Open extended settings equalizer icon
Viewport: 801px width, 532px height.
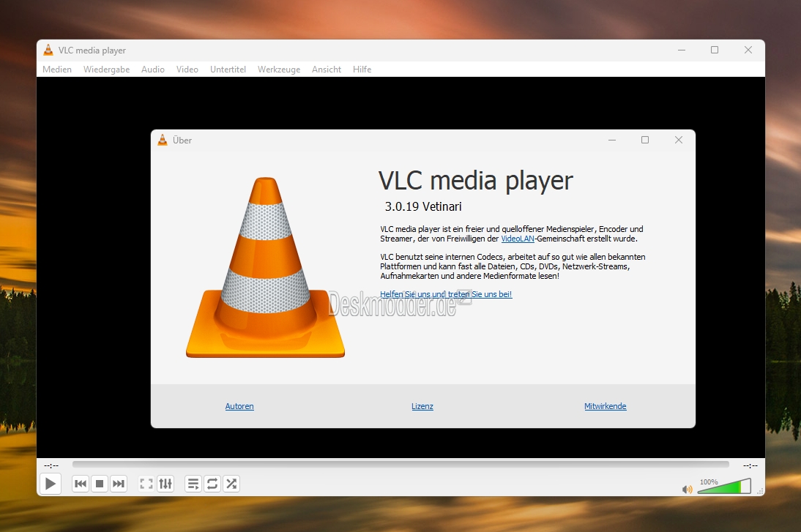[165, 484]
